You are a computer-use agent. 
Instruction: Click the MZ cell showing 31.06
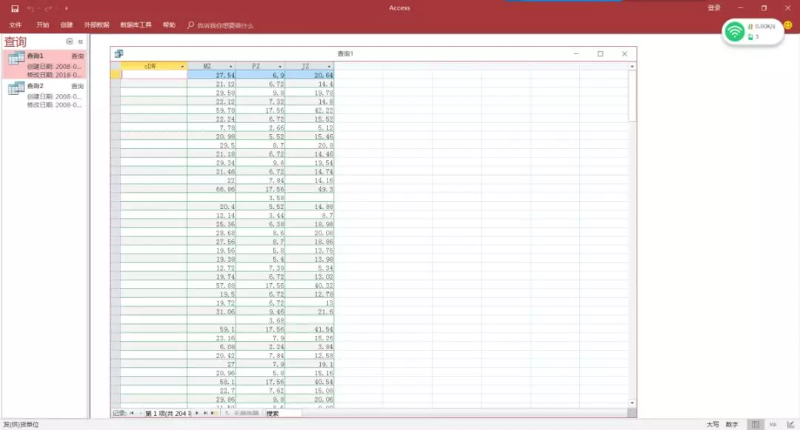[212, 312]
